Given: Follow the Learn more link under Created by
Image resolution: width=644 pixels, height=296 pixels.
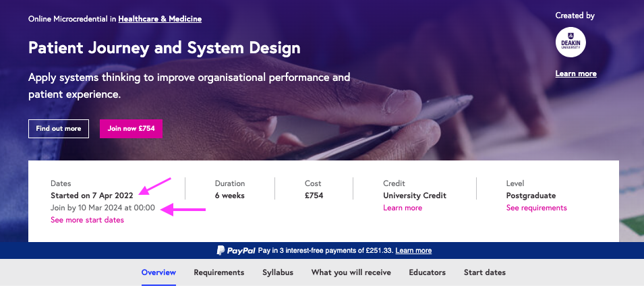Looking at the screenshot, I should [x=576, y=74].
